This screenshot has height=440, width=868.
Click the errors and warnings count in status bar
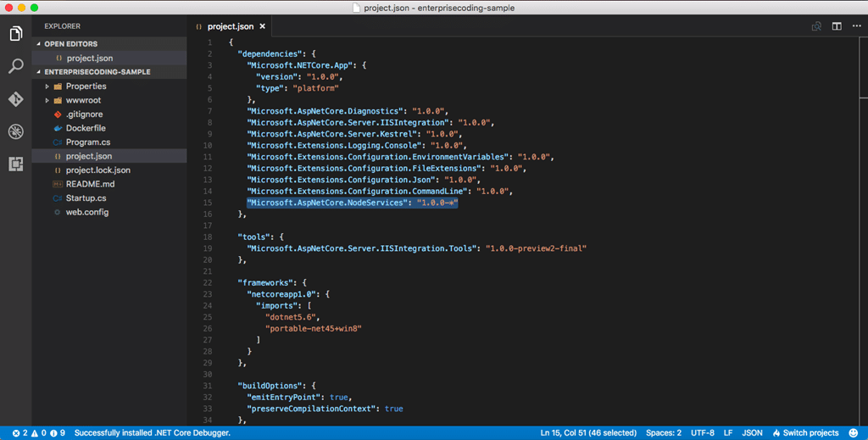click(30, 433)
